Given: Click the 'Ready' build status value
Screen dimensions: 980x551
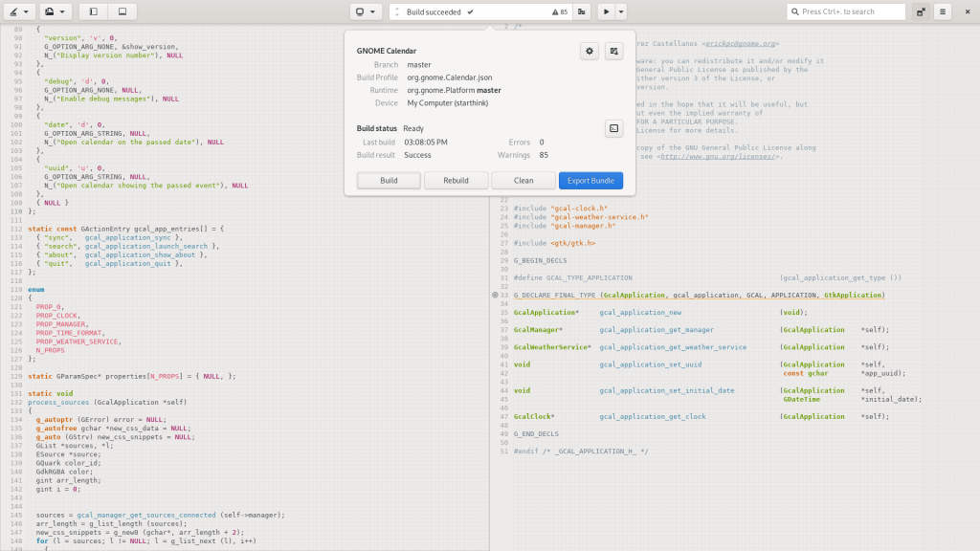Looking at the screenshot, I should pos(413,129).
